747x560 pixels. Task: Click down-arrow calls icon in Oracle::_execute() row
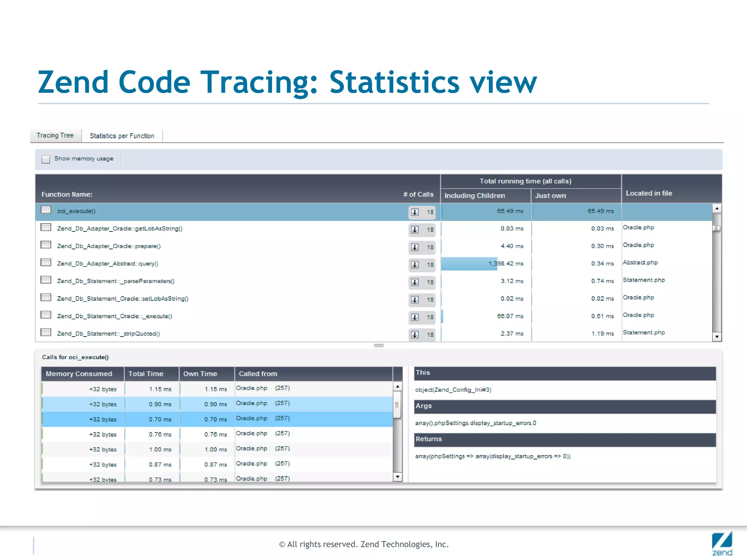click(415, 317)
